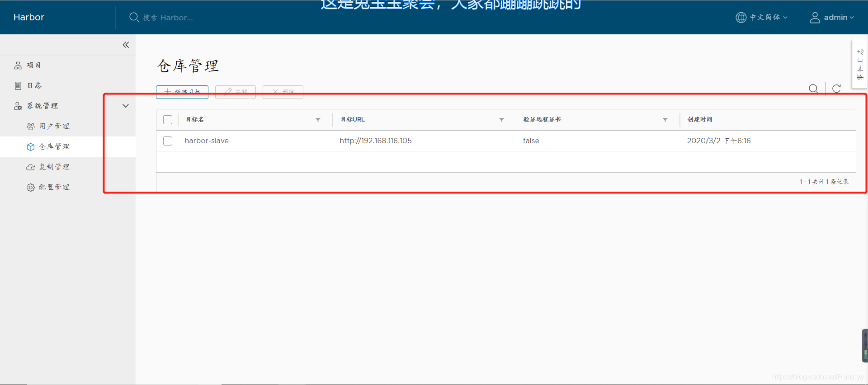Click the Harbor search field
Viewport: 868px width, 385px height.
(168, 18)
